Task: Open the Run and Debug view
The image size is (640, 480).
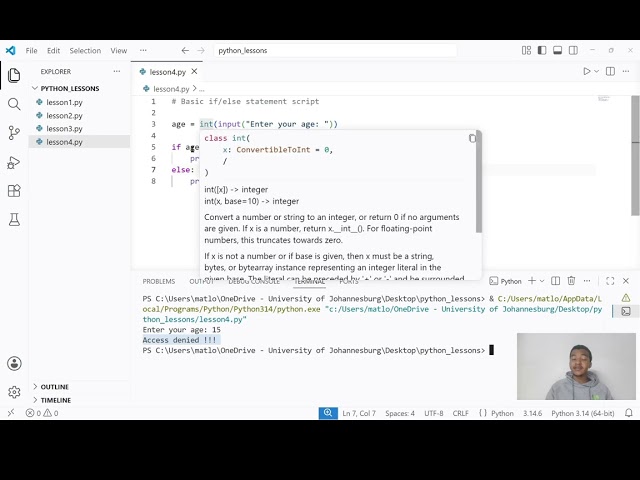Action: coord(14,162)
